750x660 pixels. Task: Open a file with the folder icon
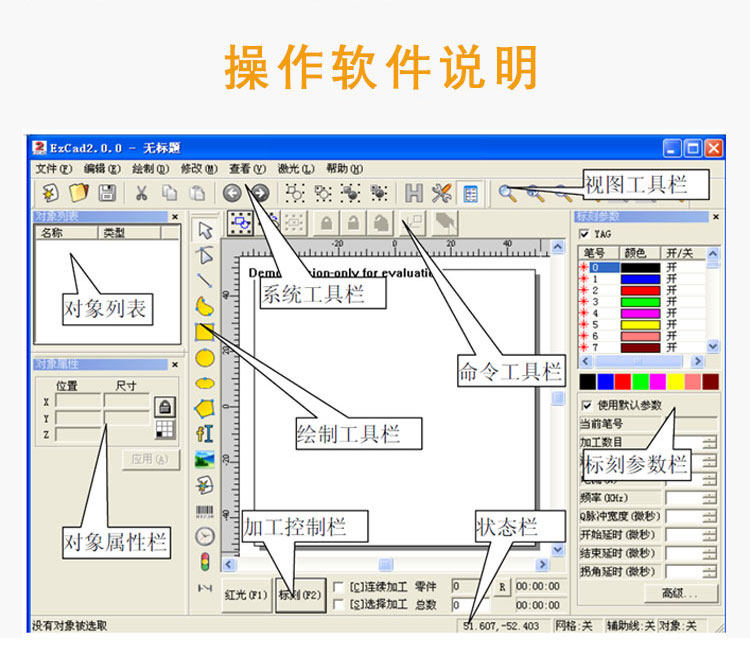[79, 193]
